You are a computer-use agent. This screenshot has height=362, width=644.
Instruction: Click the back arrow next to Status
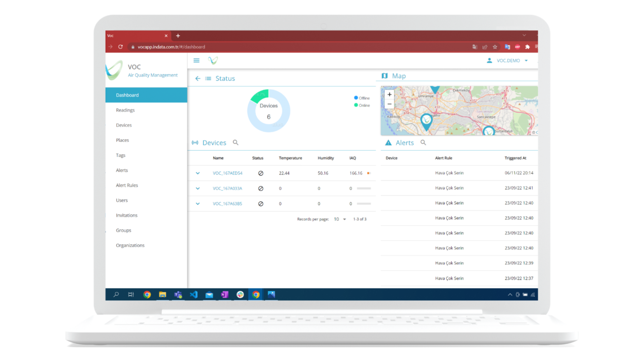pos(198,78)
